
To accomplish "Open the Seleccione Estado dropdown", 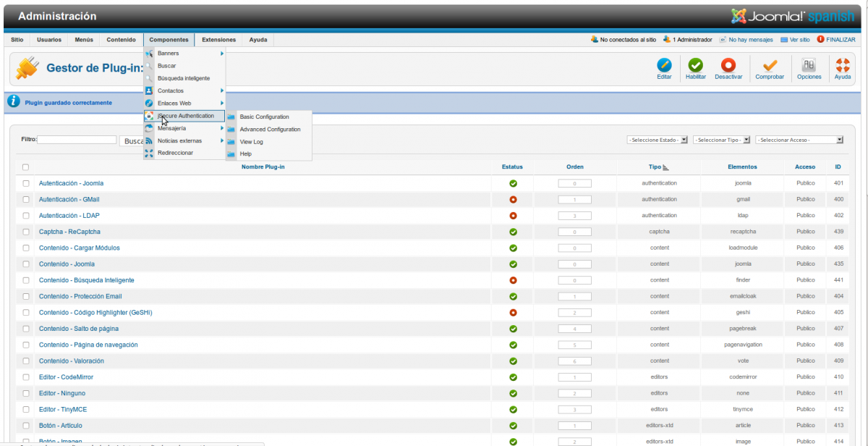I will pyautogui.click(x=657, y=140).
